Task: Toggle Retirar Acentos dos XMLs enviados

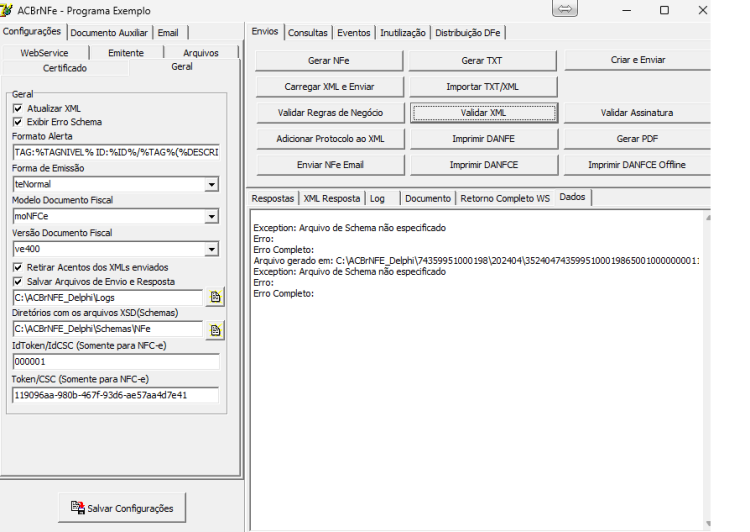Action: [x=18, y=267]
